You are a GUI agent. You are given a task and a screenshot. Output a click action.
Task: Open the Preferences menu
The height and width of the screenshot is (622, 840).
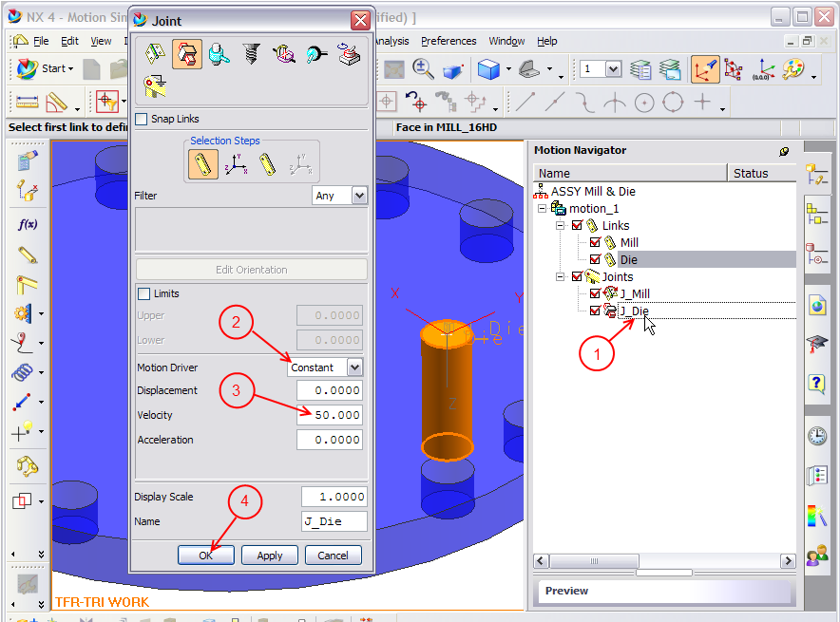pyautogui.click(x=448, y=41)
